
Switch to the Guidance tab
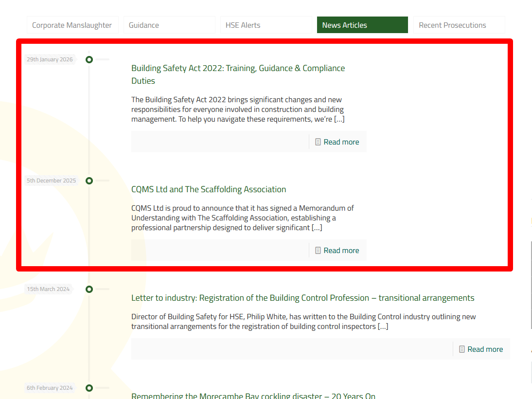[x=168, y=25]
